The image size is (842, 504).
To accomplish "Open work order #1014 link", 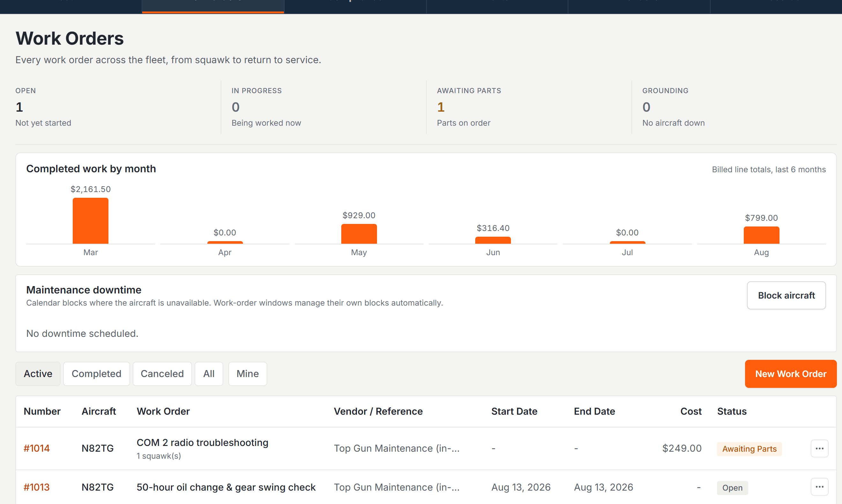I will pyautogui.click(x=37, y=448).
